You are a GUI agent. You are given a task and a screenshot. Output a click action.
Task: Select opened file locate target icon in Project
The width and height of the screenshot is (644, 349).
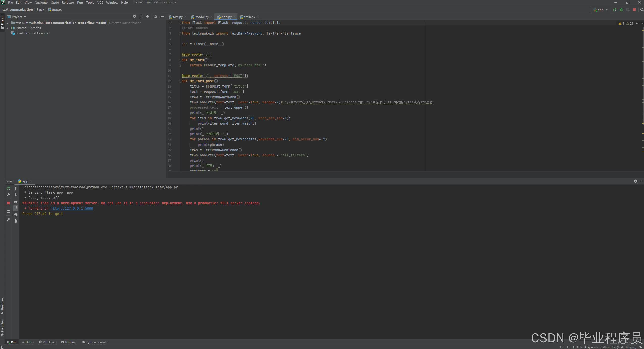pos(135,17)
